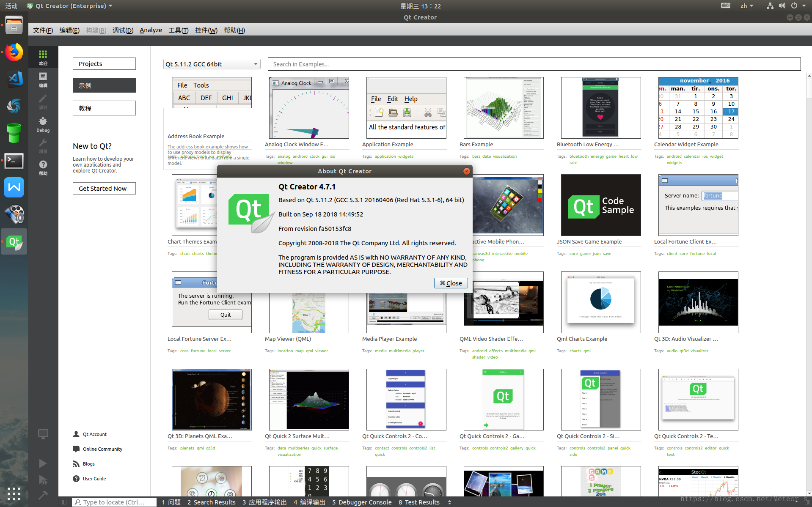The image size is (812, 507).
Task: Open the 编辑 (Edit) mode
Action: pyautogui.click(x=43, y=79)
